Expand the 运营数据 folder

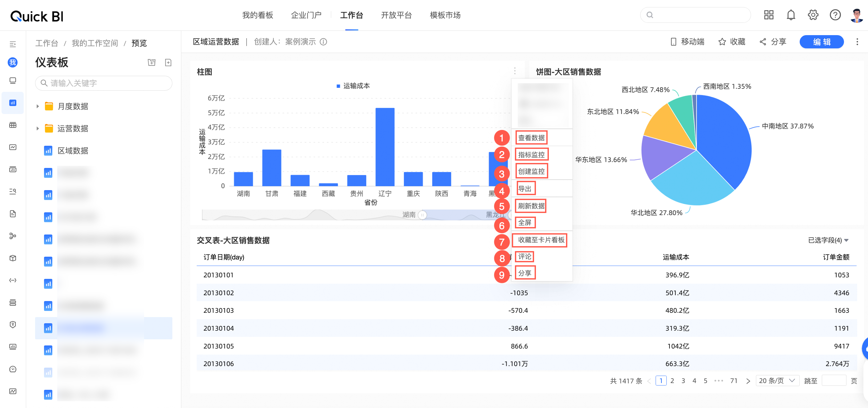38,129
